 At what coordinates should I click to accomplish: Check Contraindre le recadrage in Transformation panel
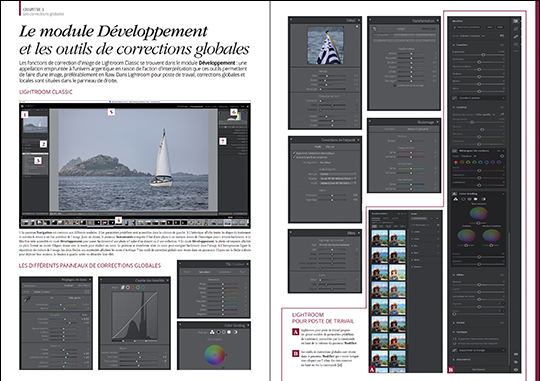[395, 85]
